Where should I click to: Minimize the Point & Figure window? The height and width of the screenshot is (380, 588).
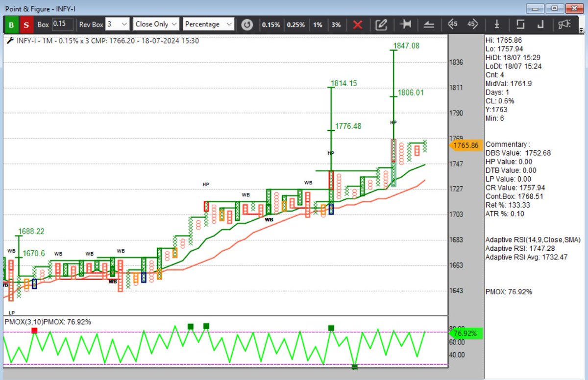(x=536, y=8)
